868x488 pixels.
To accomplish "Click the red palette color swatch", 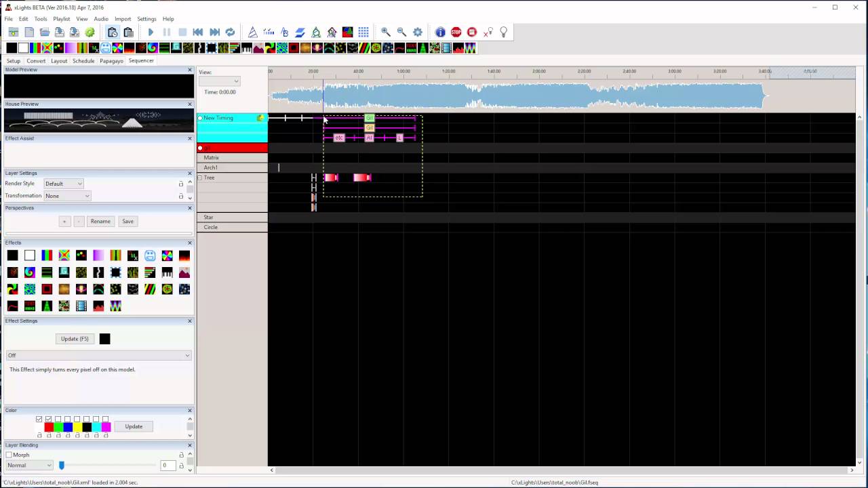I will click(x=49, y=427).
